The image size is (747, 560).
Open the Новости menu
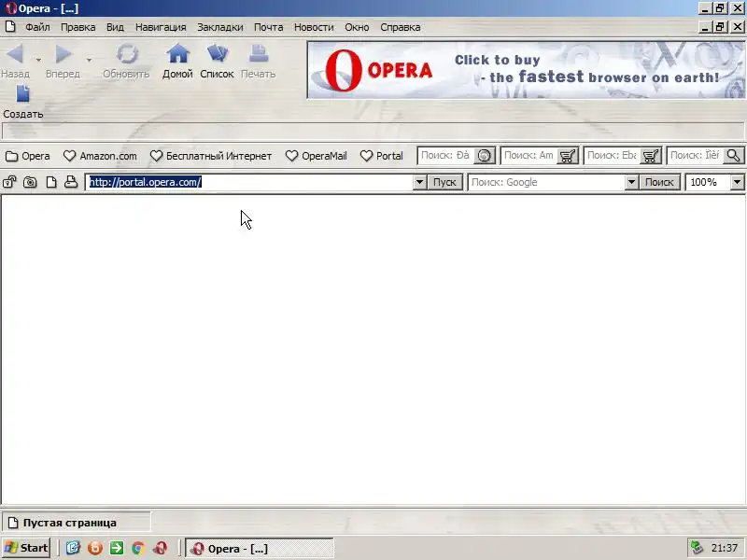click(x=314, y=27)
